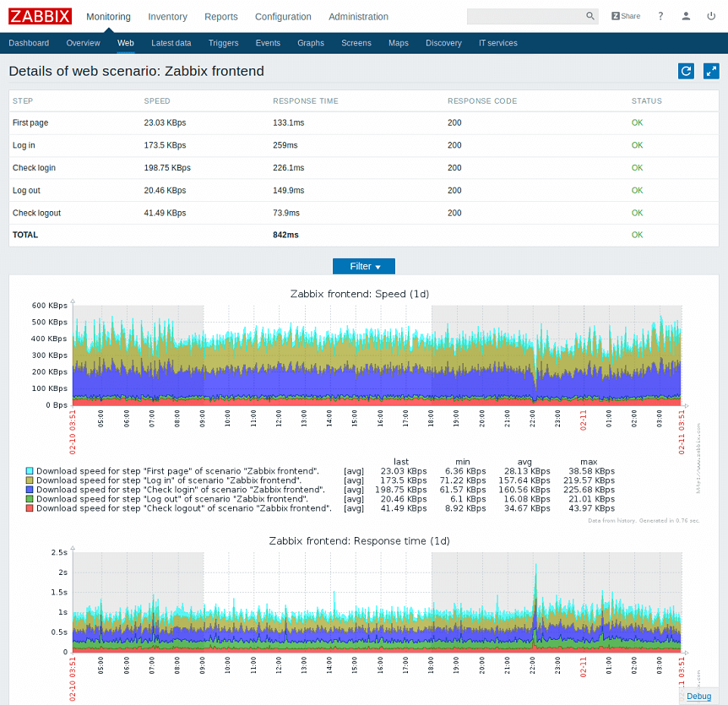Switch to the Latest data tab
This screenshot has height=705, width=728.
pyautogui.click(x=171, y=43)
